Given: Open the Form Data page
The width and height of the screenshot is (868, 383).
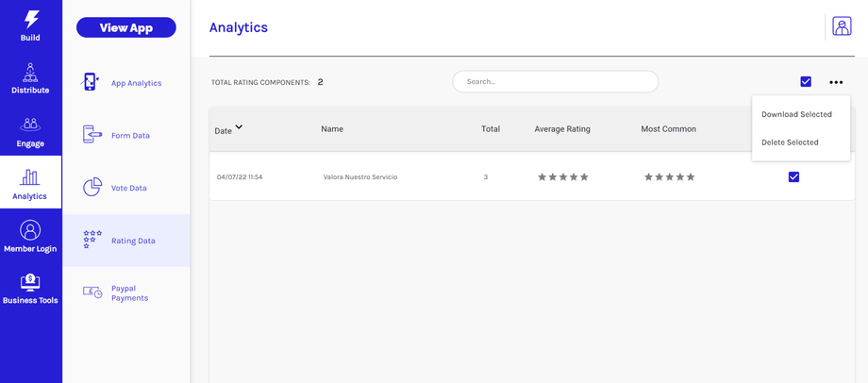Looking at the screenshot, I should [x=130, y=136].
